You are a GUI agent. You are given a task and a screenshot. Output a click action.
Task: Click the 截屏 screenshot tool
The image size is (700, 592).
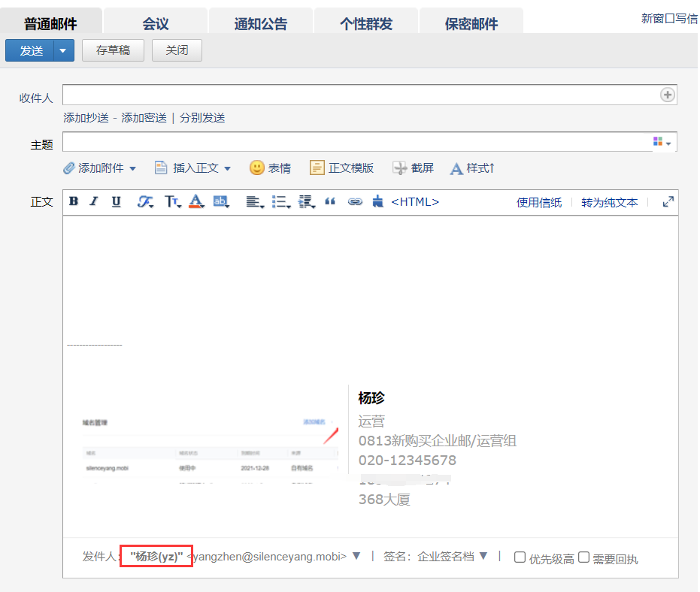413,168
